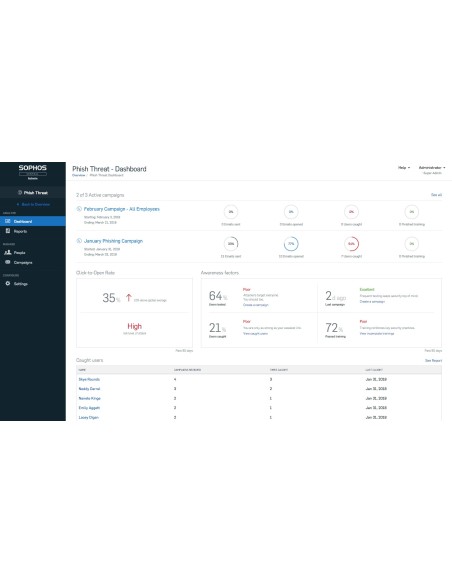The height and width of the screenshot is (584, 452).
Task: Click the View incomplete trainings link
Action: [377, 333]
